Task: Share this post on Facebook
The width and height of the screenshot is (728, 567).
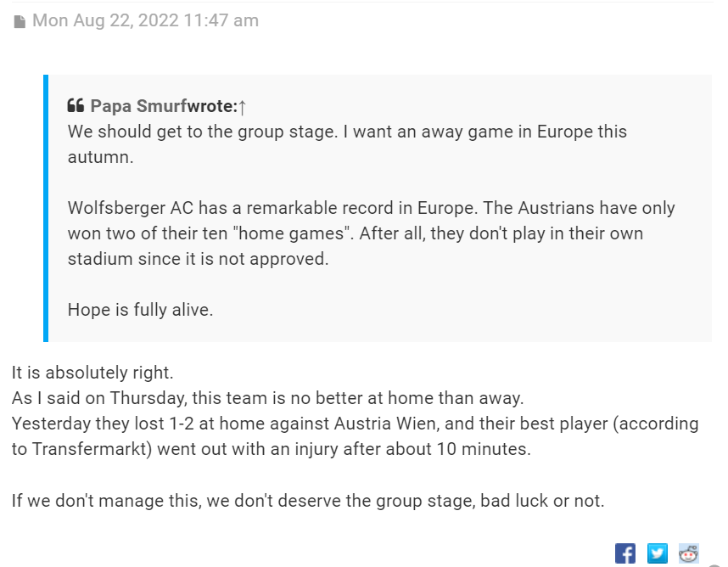Action: tap(625, 553)
